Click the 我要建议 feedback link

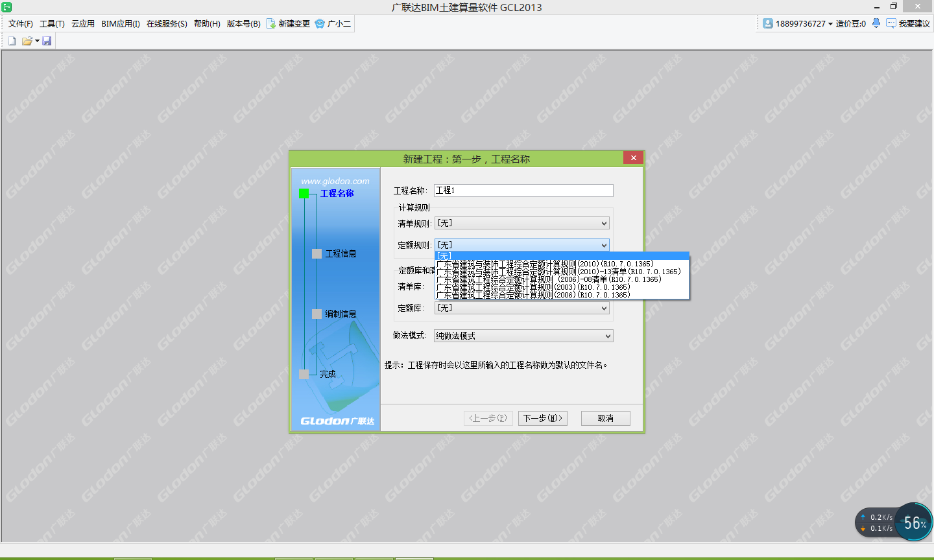tap(914, 23)
